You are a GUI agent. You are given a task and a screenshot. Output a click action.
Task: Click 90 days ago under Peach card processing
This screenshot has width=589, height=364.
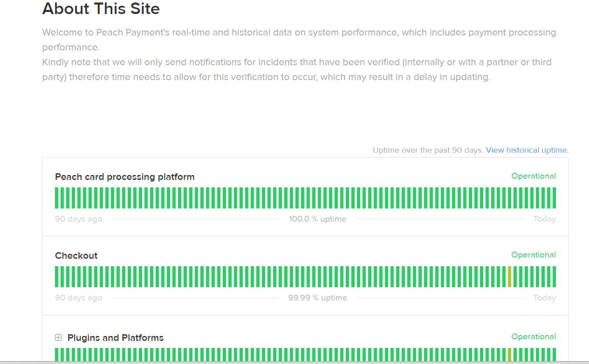click(78, 219)
